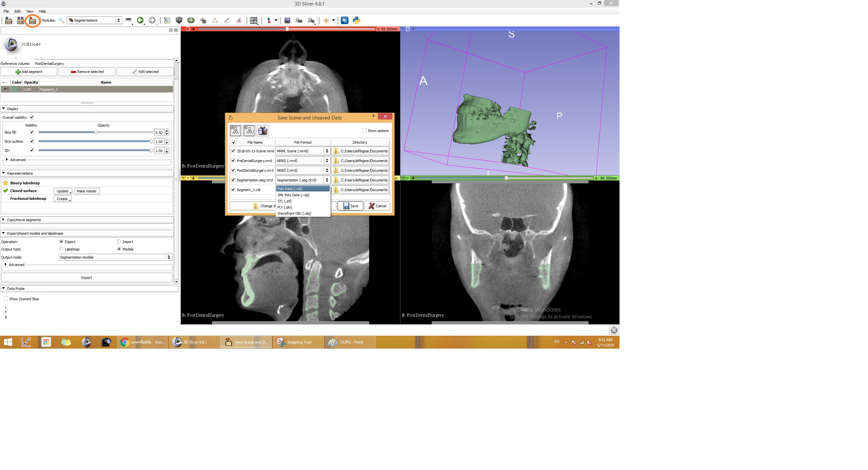Click the screen capture camera icon

tap(287, 21)
